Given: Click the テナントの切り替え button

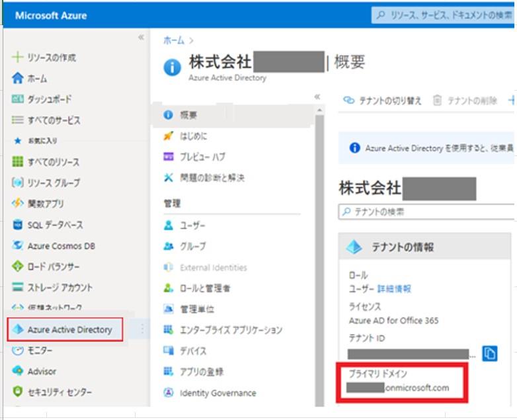Looking at the screenshot, I should [x=382, y=101].
